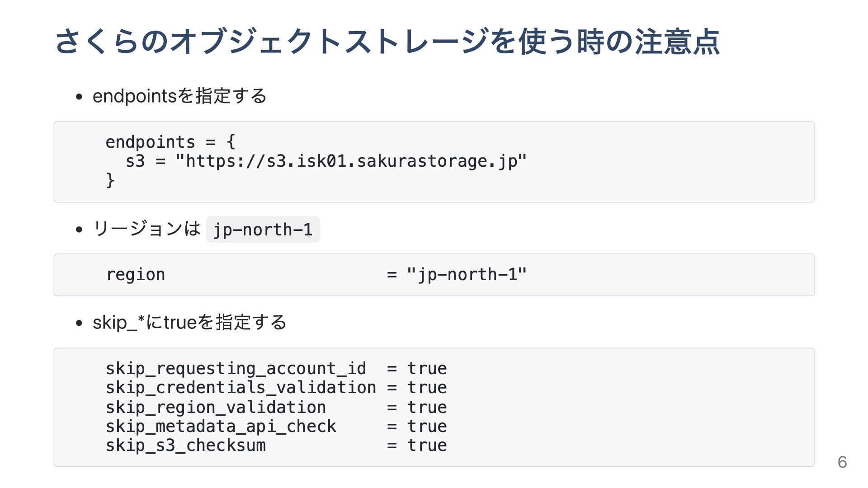This screenshot has width=868, height=488.
Task: Click the true value for skip_region_validation
Action: tap(427, 407)
